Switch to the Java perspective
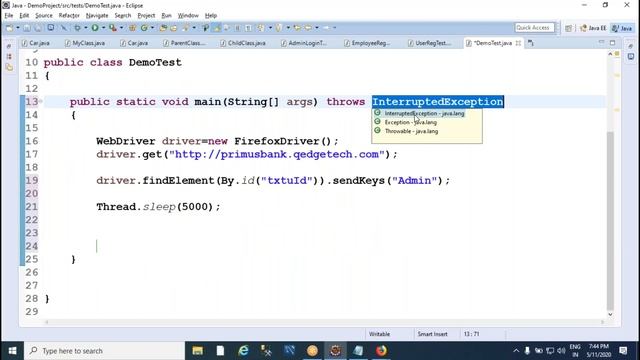 pos(622,28)
